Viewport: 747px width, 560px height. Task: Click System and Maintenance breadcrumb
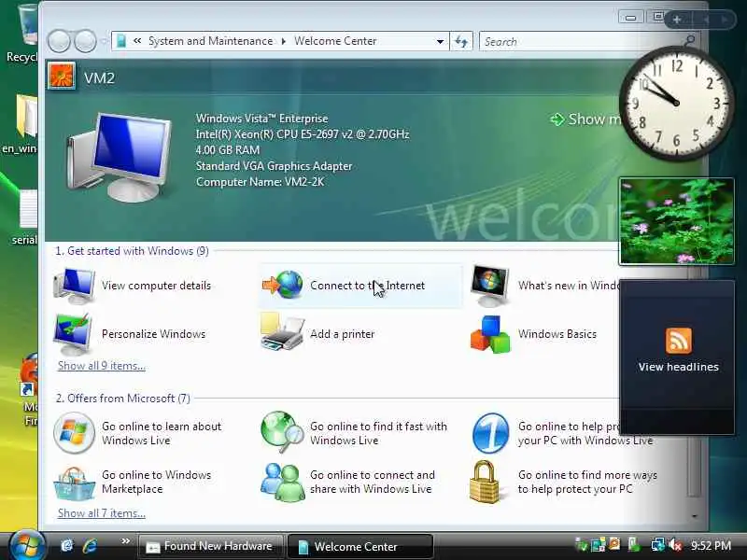(211, 41)
